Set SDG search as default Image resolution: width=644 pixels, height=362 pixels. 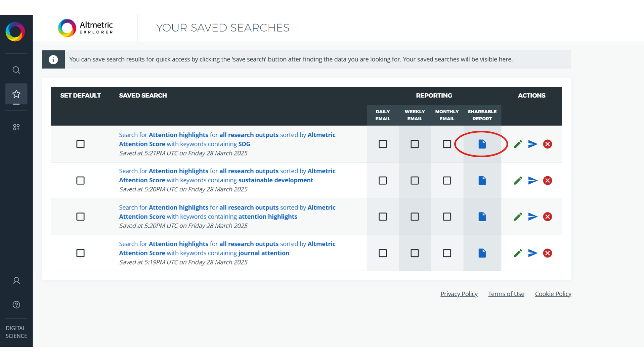(x=80, y=144)
